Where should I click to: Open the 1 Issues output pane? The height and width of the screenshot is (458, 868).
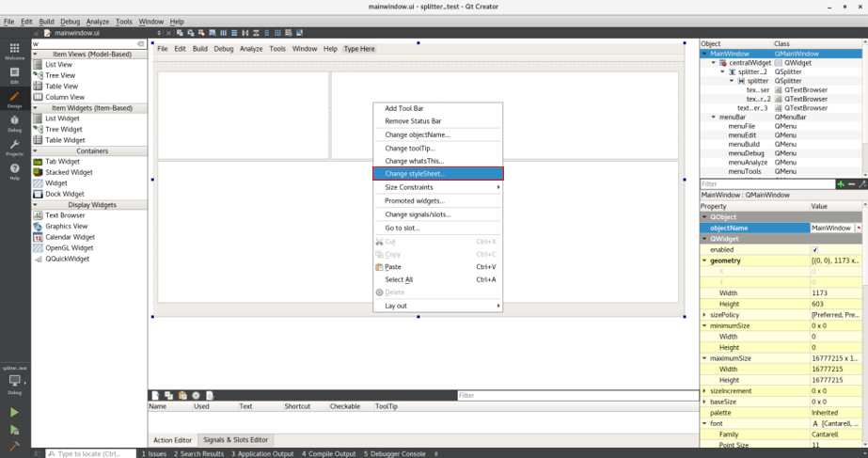pyautogui.click(x=154, y=453)
